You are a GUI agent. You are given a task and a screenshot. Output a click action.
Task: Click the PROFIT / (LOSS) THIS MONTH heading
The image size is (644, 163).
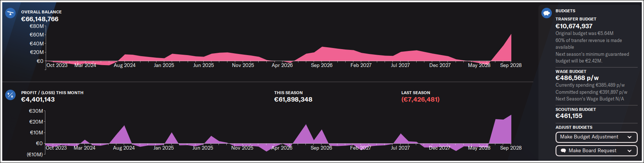click(52, 93)
